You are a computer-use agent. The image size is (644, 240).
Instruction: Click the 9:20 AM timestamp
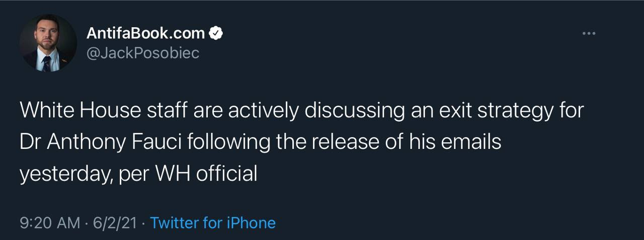click(50, 222)
